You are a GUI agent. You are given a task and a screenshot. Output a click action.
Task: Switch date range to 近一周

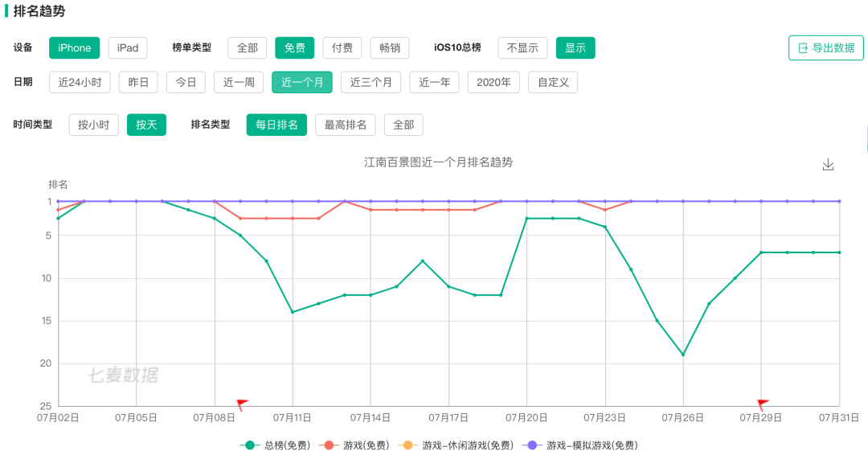[x=239, y=82]
